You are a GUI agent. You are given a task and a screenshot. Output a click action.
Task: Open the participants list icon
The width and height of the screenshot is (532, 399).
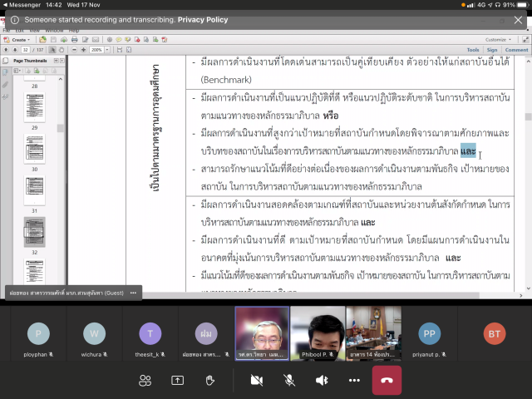[145, 380]
